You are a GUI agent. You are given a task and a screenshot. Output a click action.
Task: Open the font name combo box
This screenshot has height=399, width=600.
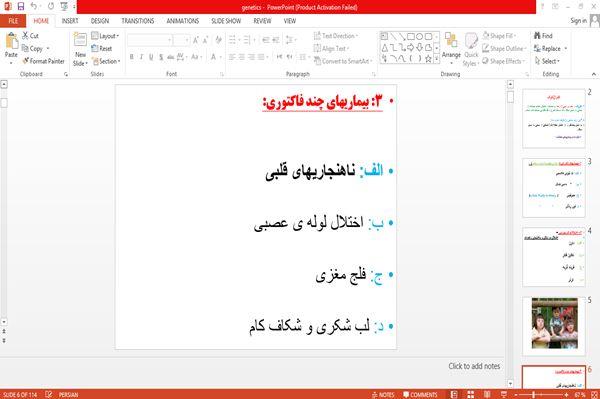point(149,40)
